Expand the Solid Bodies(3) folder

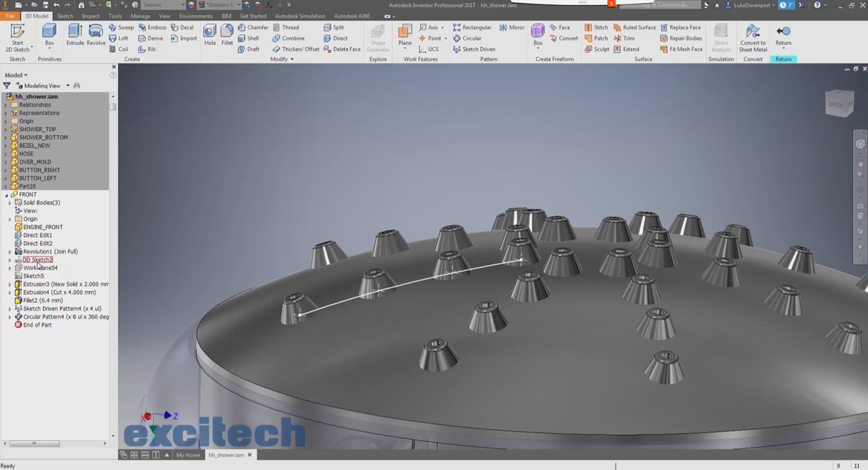click(x=11, y=202)
